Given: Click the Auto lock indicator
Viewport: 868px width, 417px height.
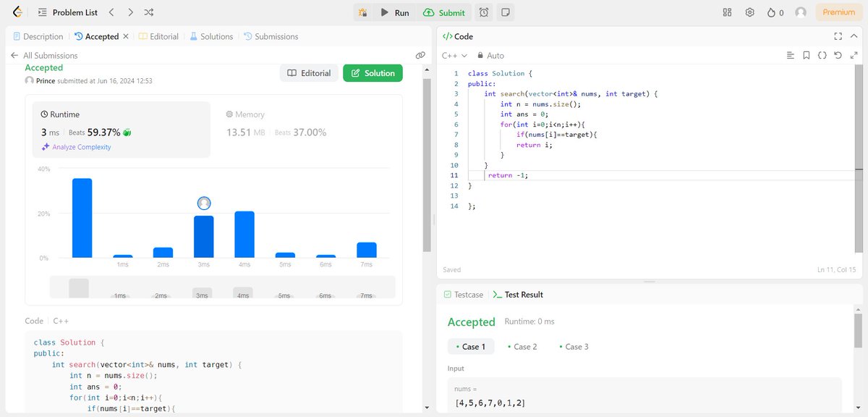Looking at the screenshot, I should tap(490, 55).
